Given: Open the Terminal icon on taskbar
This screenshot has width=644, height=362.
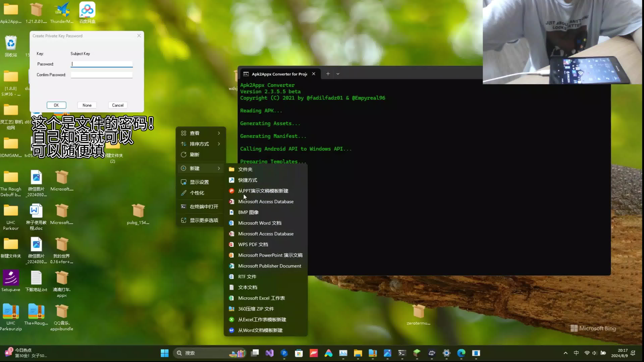Looking at the screenshot, I should pyautogui.click(x=402, y=353).
